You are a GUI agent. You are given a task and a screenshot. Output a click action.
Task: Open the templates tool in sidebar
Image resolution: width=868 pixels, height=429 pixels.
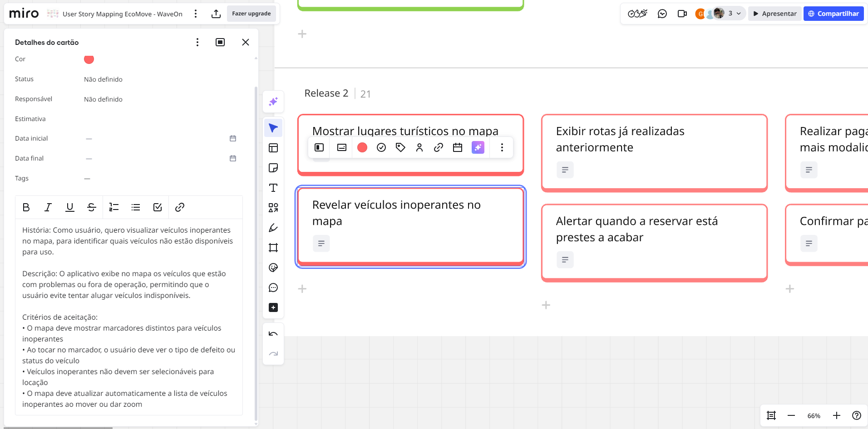(x=273, y=148)
